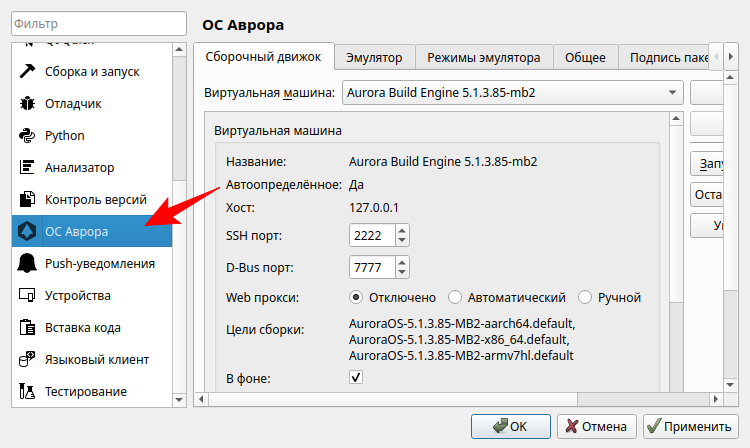
Task: Click the partially visible Запустить button
Action: click(707, 164)
